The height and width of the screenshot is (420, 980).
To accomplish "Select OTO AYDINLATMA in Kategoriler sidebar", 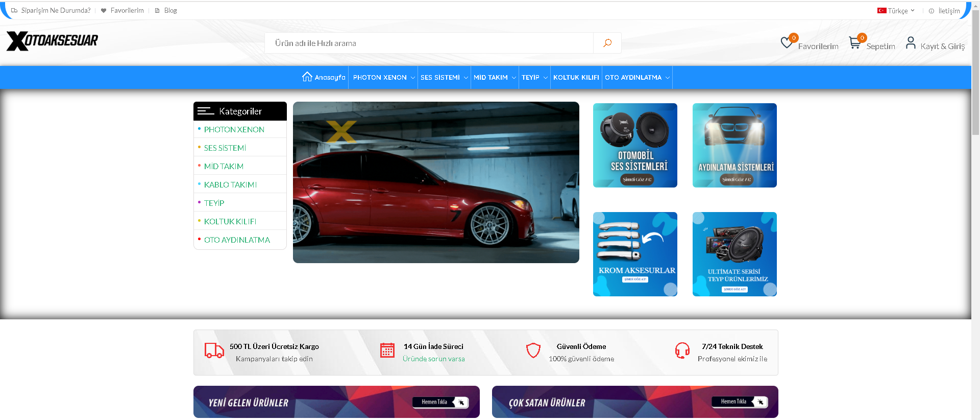I will coord(237,240).
